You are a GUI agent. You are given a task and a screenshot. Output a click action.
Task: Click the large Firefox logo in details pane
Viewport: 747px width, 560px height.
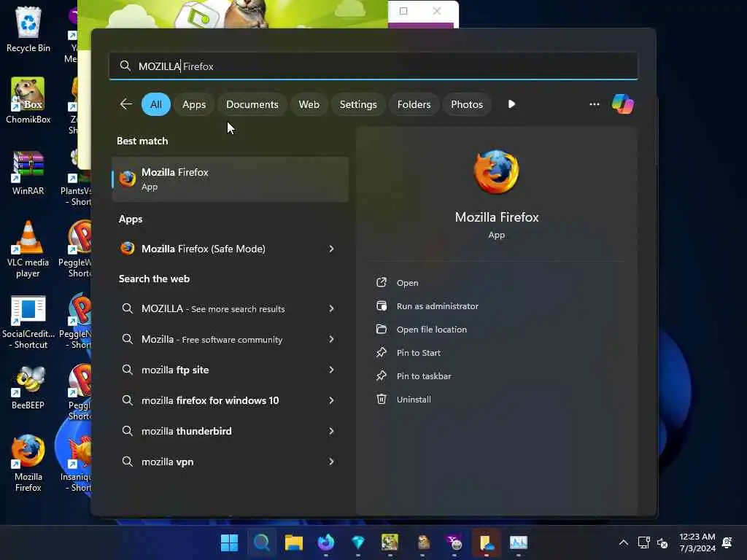[x=496, y=172]
